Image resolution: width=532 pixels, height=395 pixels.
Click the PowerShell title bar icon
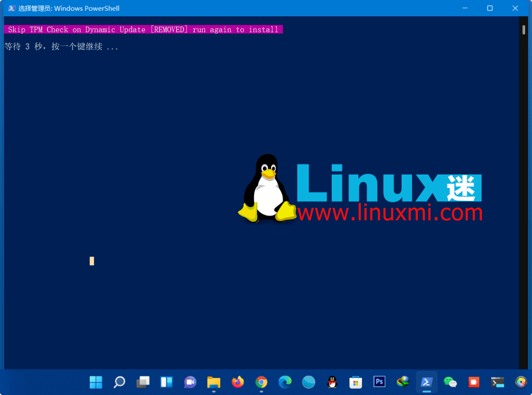coord(11,8)
